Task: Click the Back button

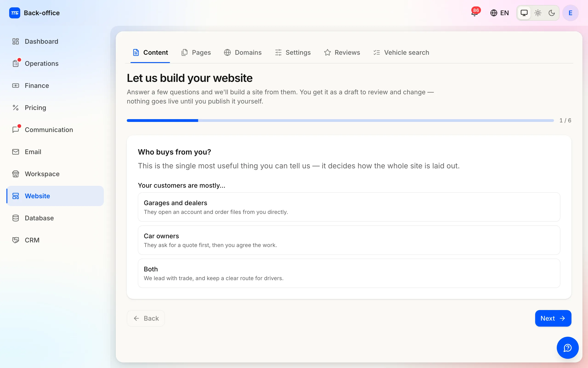Action: tap(146, 318)
